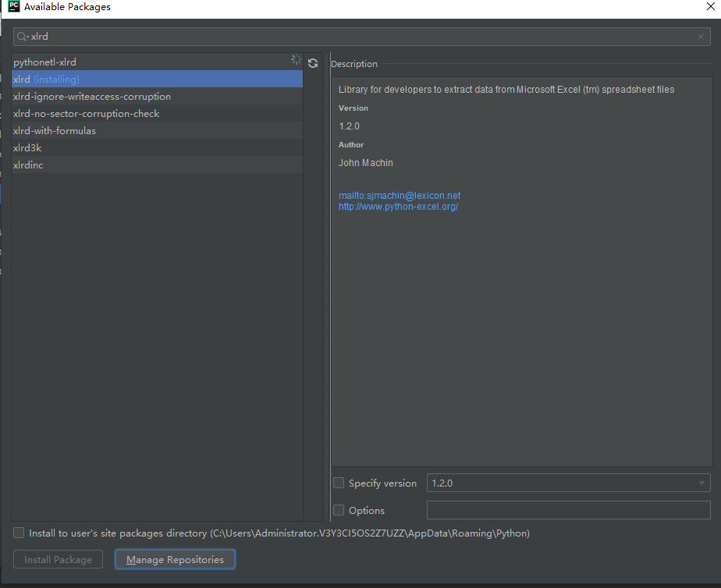Viewport: 721px width, 588px height.
Task: Clear the search field with X icon
Action: [700, 37]
